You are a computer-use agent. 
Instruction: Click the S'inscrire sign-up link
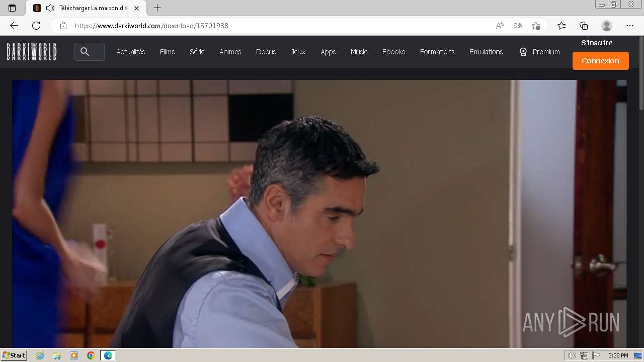click(x=597, y=43)
